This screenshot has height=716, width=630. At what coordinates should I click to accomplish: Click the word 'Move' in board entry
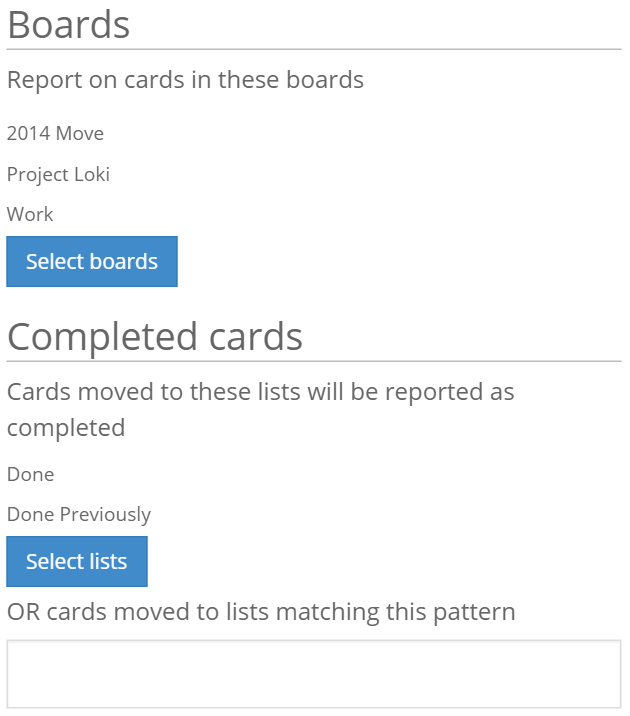pyautogui.click(x=80, y=133)
